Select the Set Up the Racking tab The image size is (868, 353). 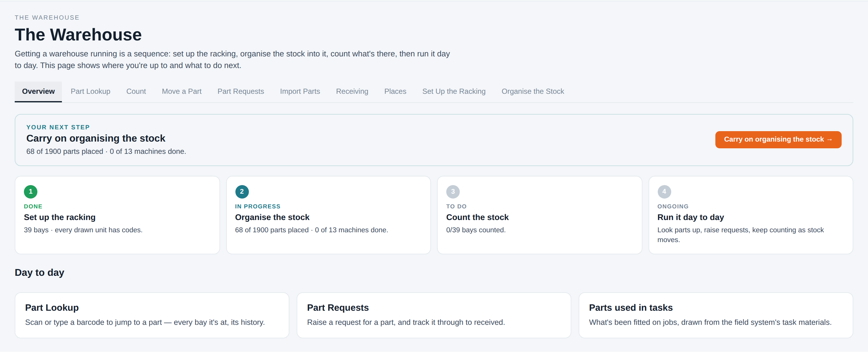tap(454, 91)
